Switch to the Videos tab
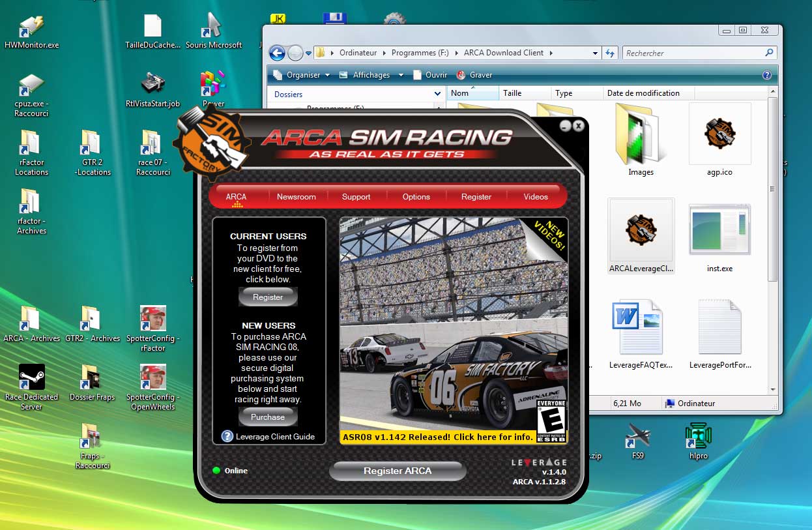The width and height of the screenshot is (812, 530). pos(536,197)
